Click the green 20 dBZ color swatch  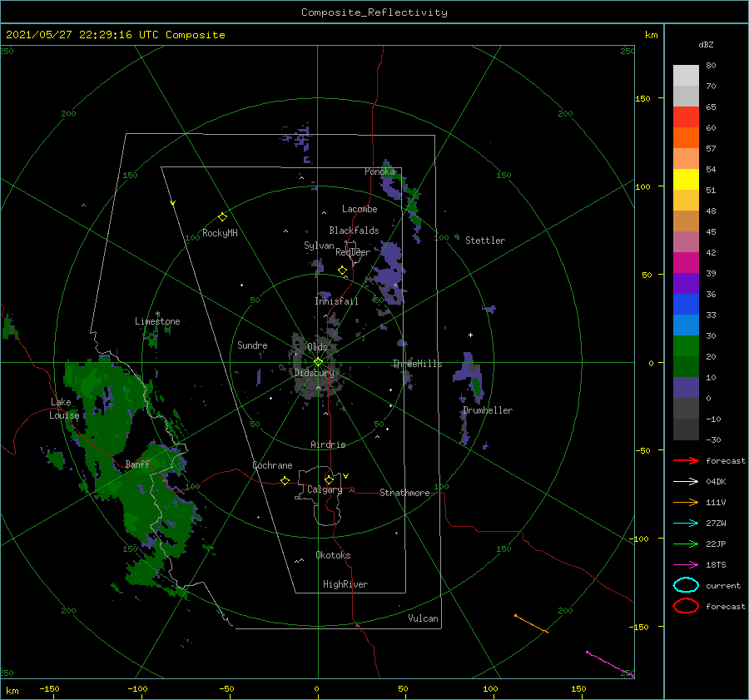click(686, 345)
